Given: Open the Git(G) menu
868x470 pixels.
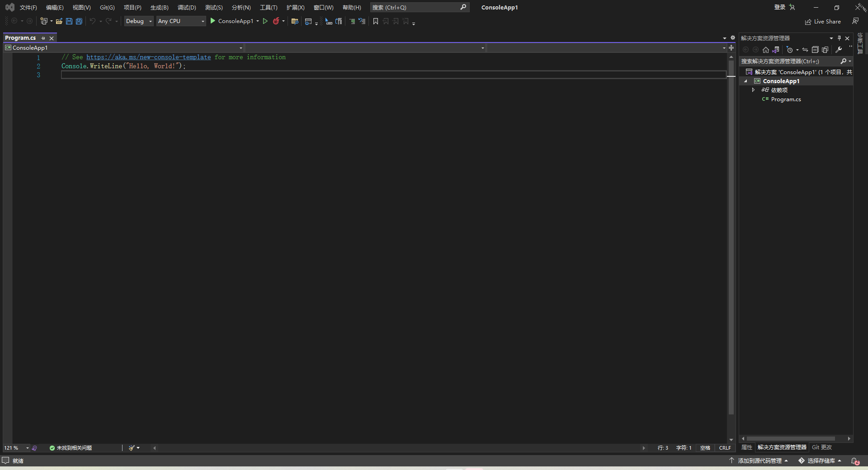Looking at the screenshot, I should tap(107, 7).
